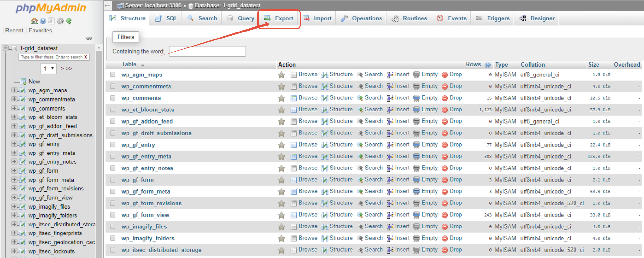The height and width of the screenshot is (258, 644).
Task: Open the Designer tab
Action: [x=537, y=18]
